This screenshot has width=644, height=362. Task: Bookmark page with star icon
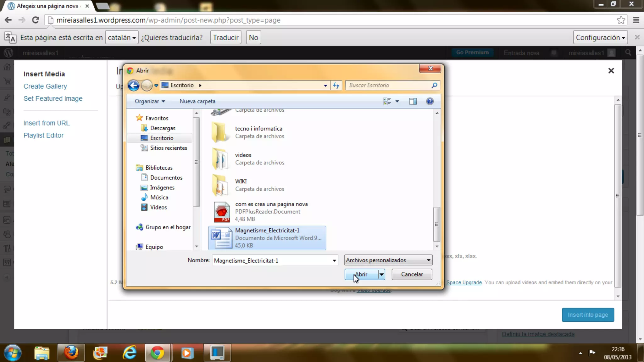click(621, 20)
